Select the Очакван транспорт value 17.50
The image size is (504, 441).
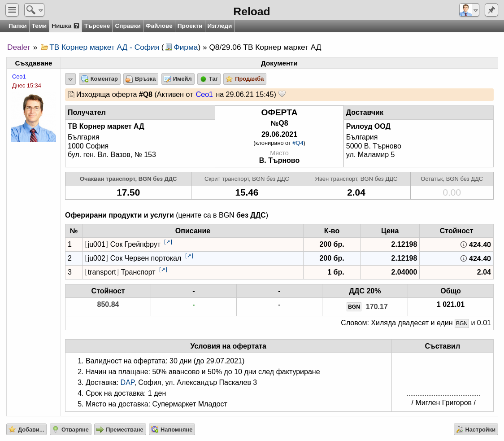(x=128, y=192)
